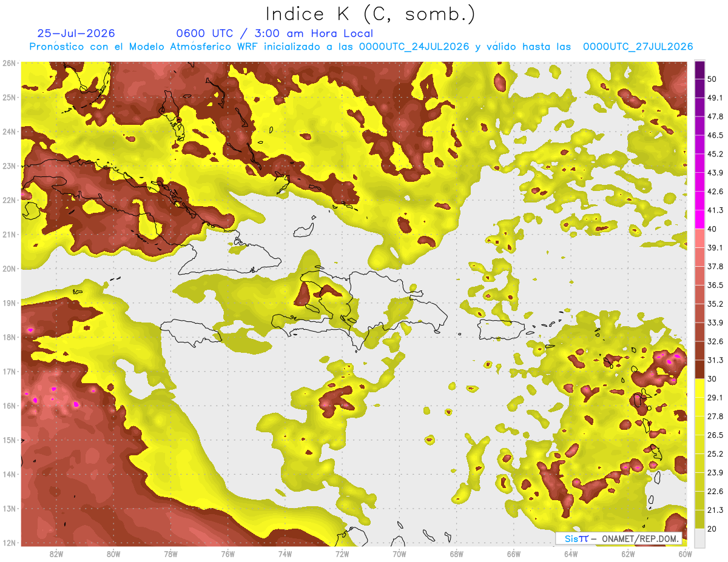Click the '66W' longitude axis label
Screen dimensions: 728x562
pos(513,554)
